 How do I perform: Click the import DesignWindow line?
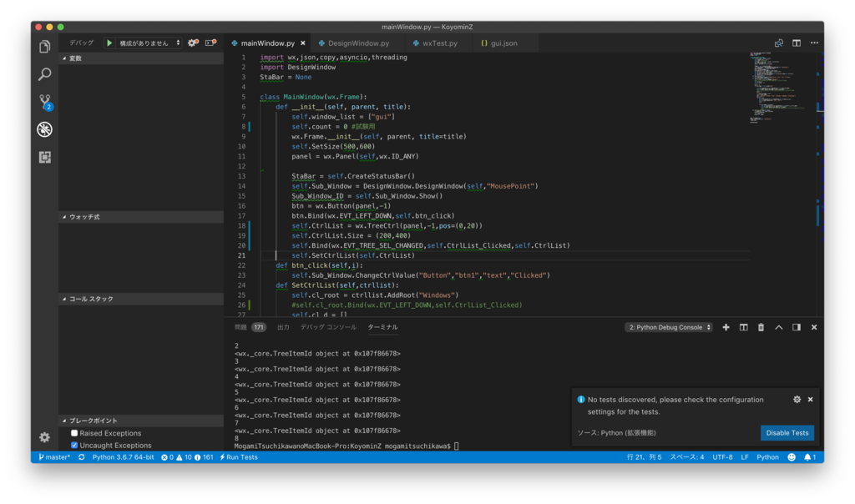point(298,67)
